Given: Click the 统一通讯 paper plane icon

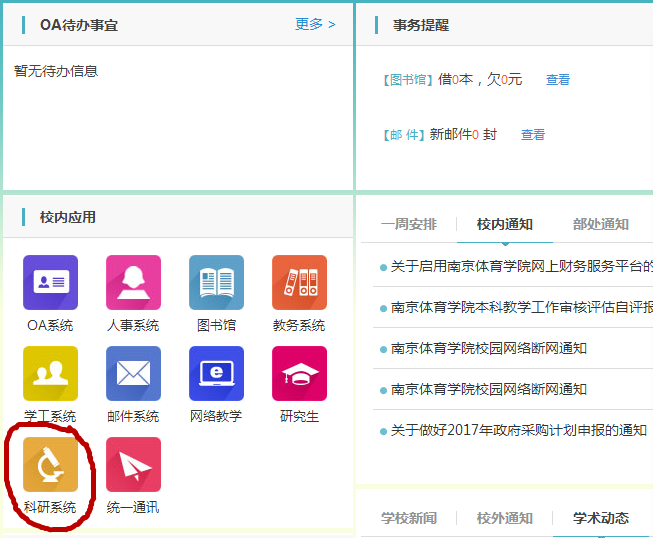Looking at the screenshot, I should (x=133, y=465).
